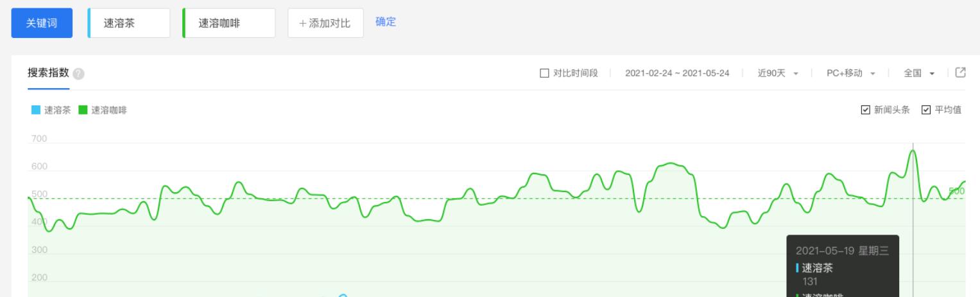Enable the 对比时间段 checkbox
Screen dimensions: 980x297
[x=544, y=73]
